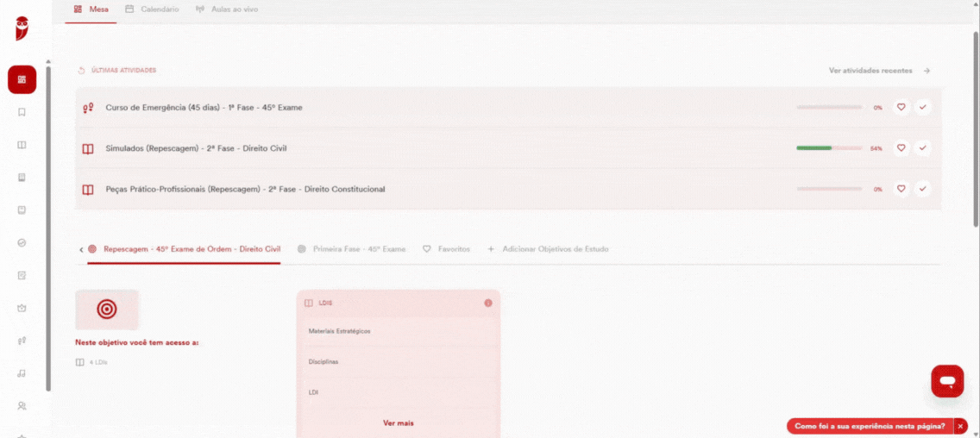Mark Peças Prático-Profissionais as done

(922, 189)
